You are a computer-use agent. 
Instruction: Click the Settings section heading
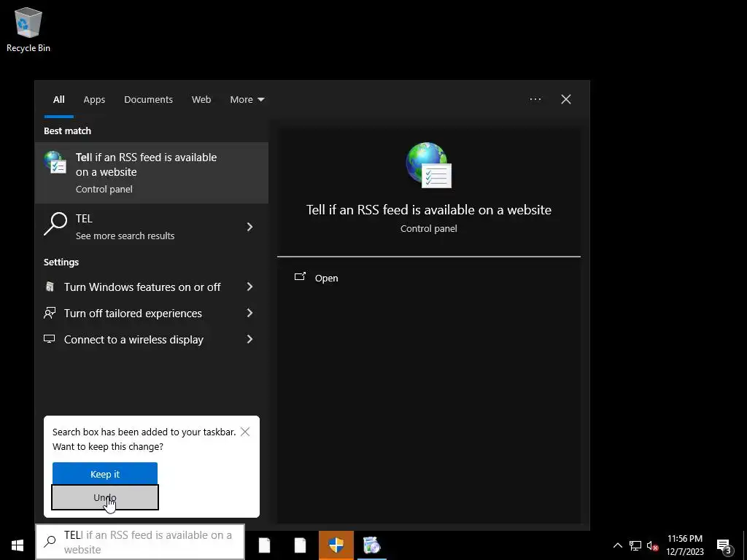pyautogui.click(x=61, y=262)
